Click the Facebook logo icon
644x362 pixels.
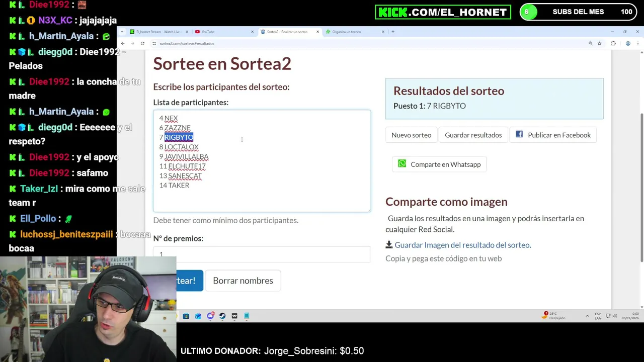coord(519,134)
